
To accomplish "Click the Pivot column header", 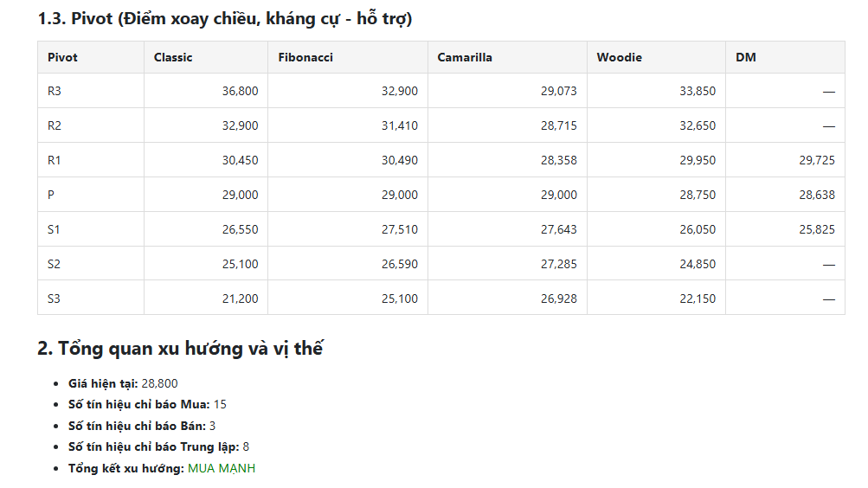I will click(62, 57).
